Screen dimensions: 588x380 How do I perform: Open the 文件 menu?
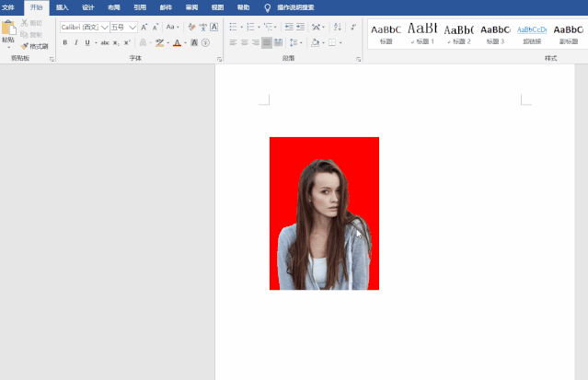pyautogui.click(x=8, y=6)
